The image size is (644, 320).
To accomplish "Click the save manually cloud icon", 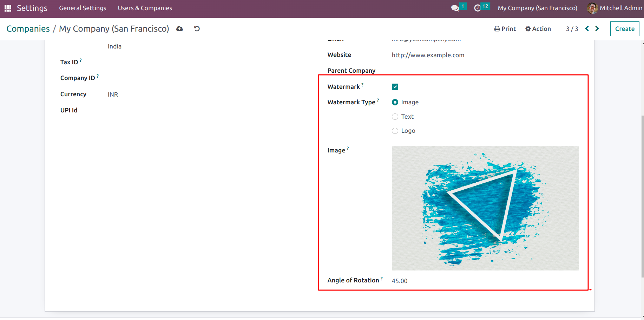I will tap(179, 29).
